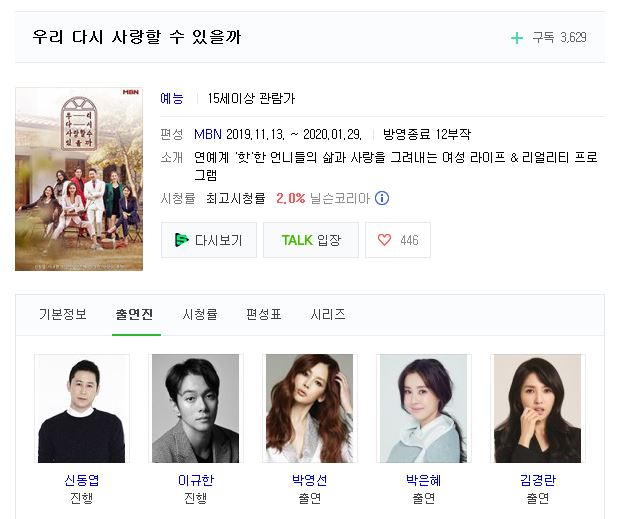Click 박은혜's profile photo
Image resolution: width=617 pixels, height=519 pixels.
tap(423, 408)
